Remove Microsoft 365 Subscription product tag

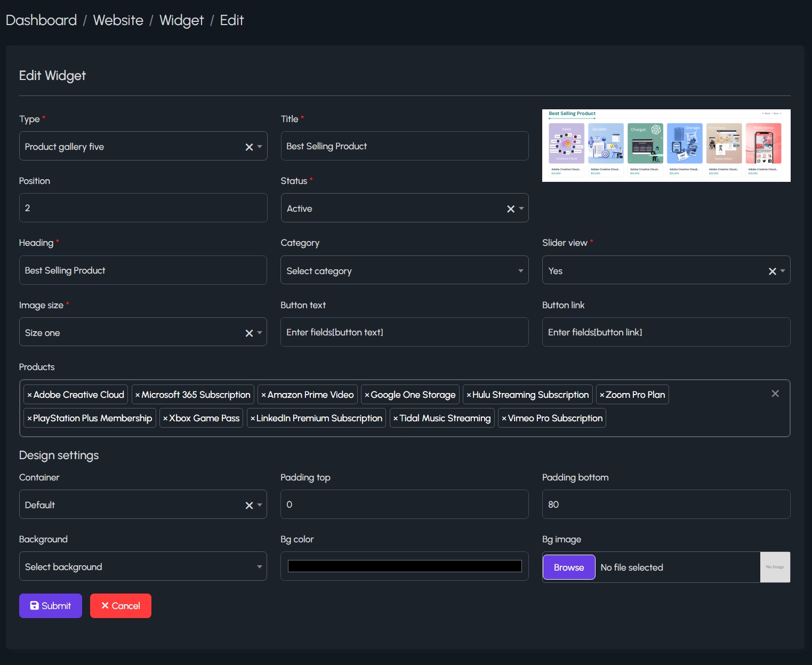(x=138, y=395)
